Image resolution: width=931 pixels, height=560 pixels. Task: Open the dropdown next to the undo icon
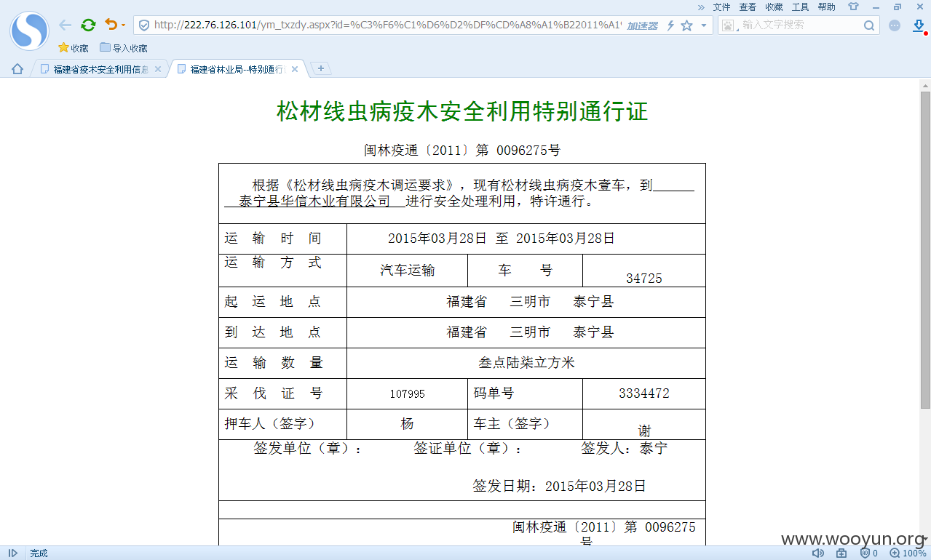click(123, 25)
